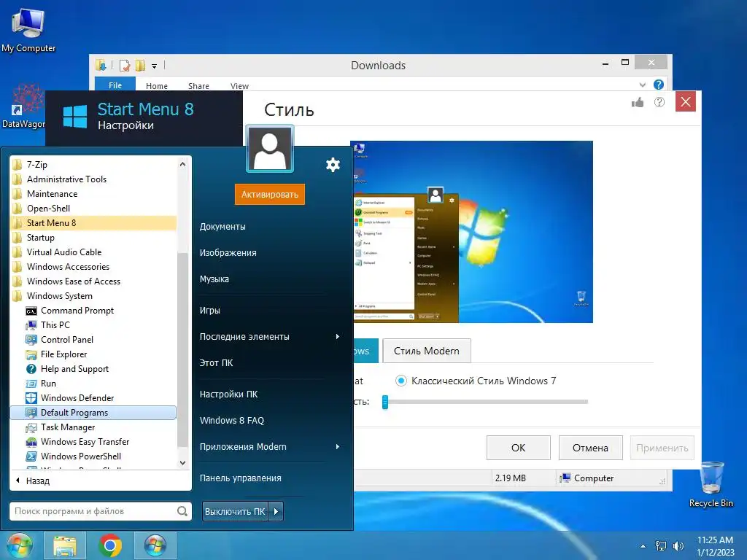
Task: Click OK in Стиль dialog
Action: tap(519, 448)
